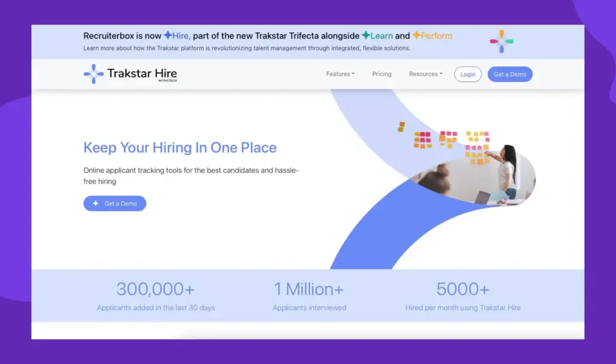
Task: Click the hero Get a Demo button
Action: point(115,203)
